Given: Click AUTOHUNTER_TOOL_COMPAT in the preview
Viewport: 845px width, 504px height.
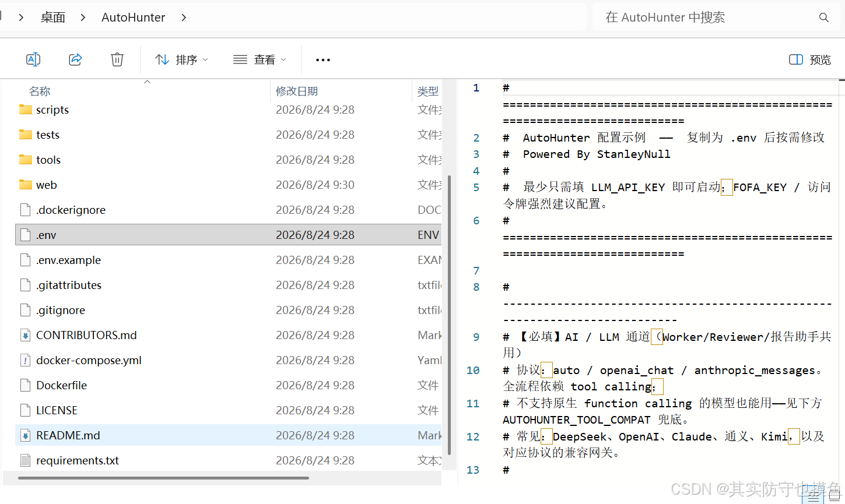Looking at the screenshot, I should (x=576, y=420).
